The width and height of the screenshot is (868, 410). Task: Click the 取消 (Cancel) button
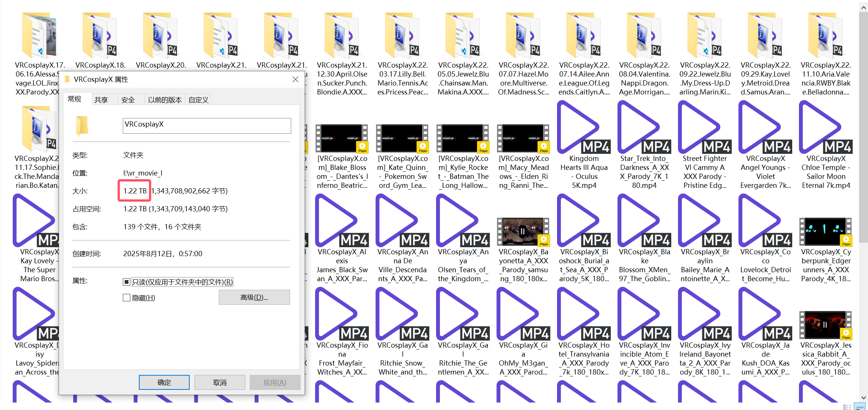pos(220,382)
